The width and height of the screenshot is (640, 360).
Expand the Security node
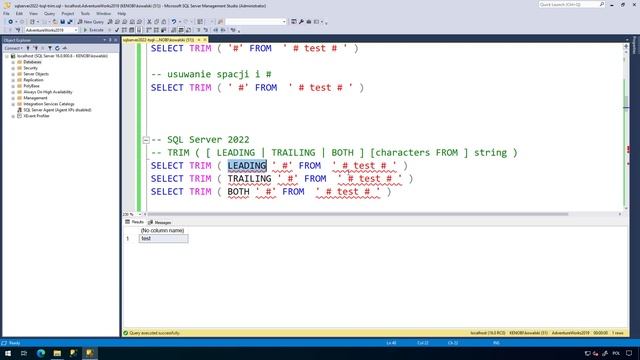click(13, 68)
